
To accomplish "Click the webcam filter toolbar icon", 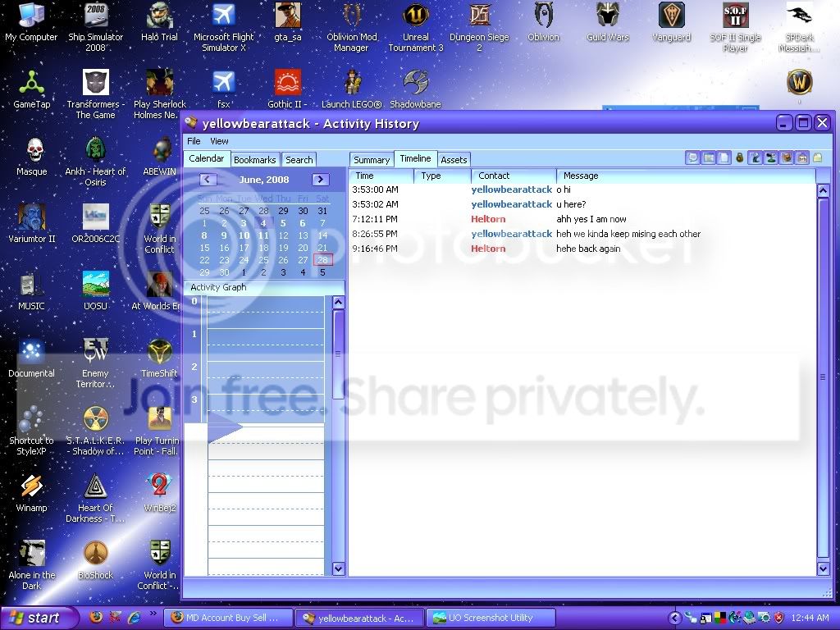I will pyautogui.click(x=771, y=157).
